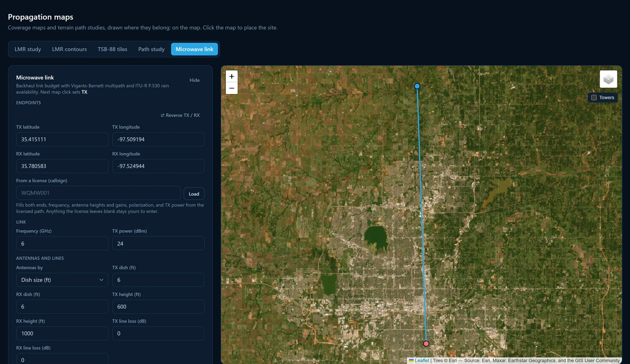Viewport: 630px width, 364px height.
Task: Click the TX power (dBm) field
Action: 158,243
